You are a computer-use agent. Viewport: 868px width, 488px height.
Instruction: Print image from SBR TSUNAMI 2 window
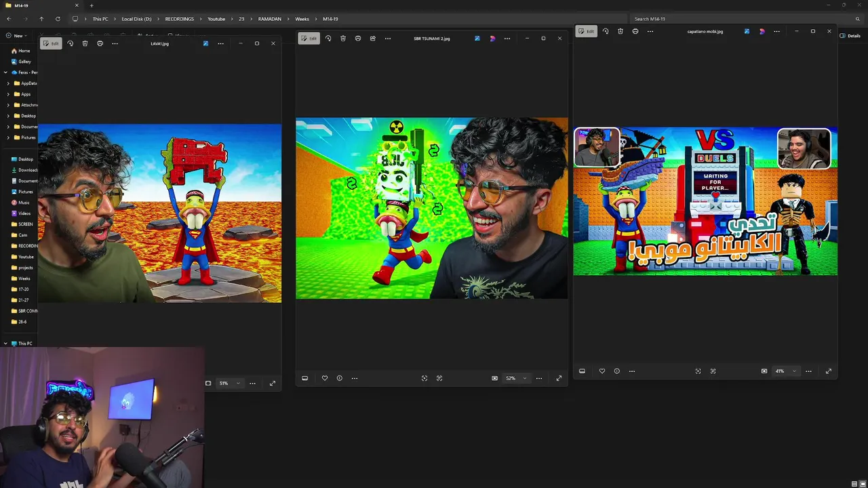click(x=358, y=39)
